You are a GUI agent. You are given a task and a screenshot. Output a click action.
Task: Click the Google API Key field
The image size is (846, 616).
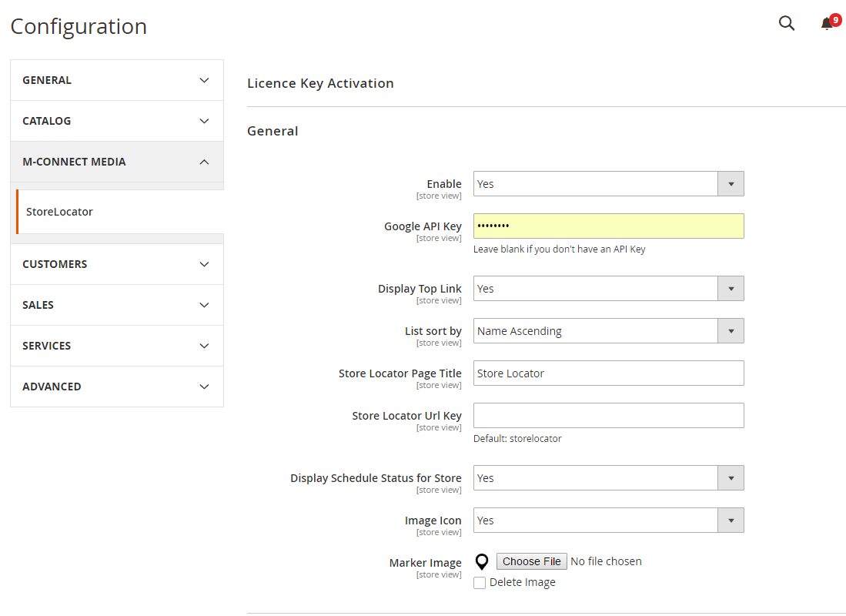pos(608,226)
